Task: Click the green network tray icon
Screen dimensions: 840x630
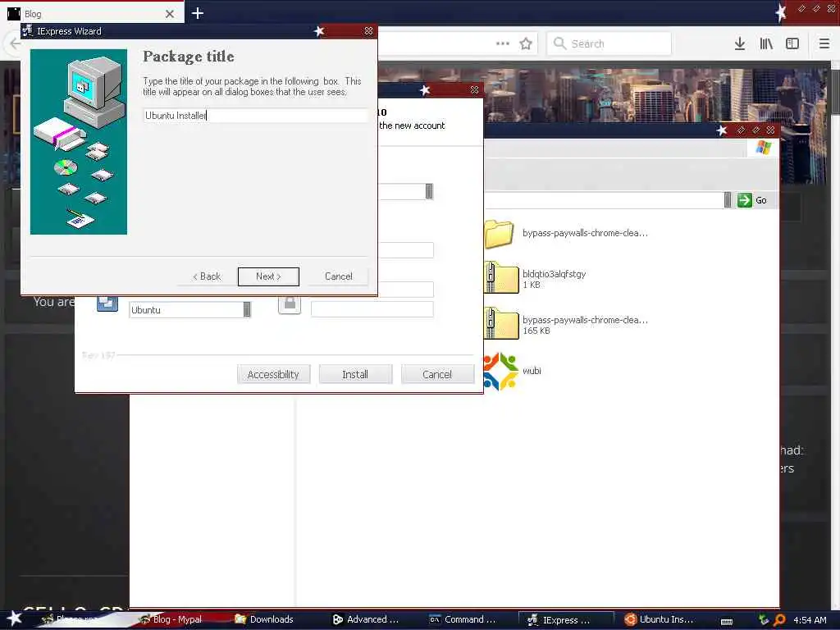Action: 764,620
